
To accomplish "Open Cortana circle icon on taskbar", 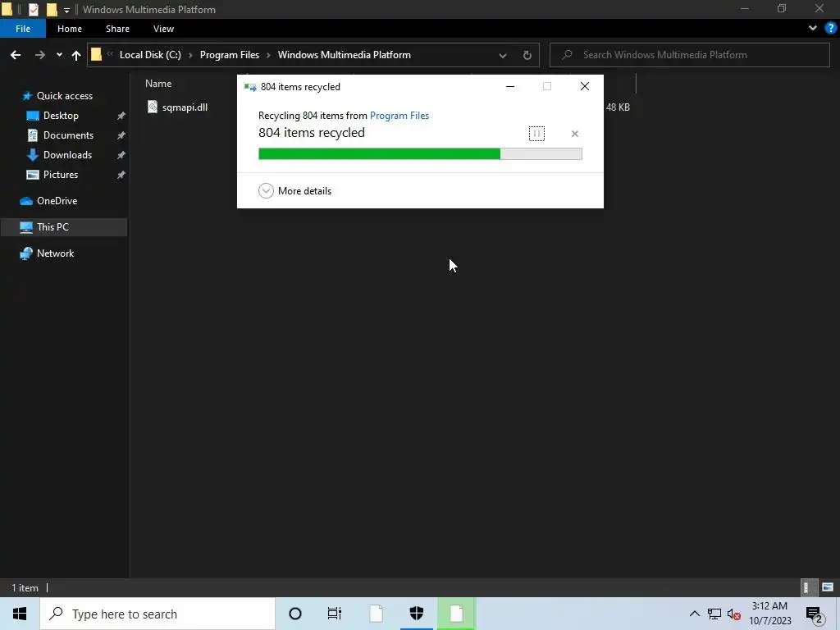I will 294,614.
